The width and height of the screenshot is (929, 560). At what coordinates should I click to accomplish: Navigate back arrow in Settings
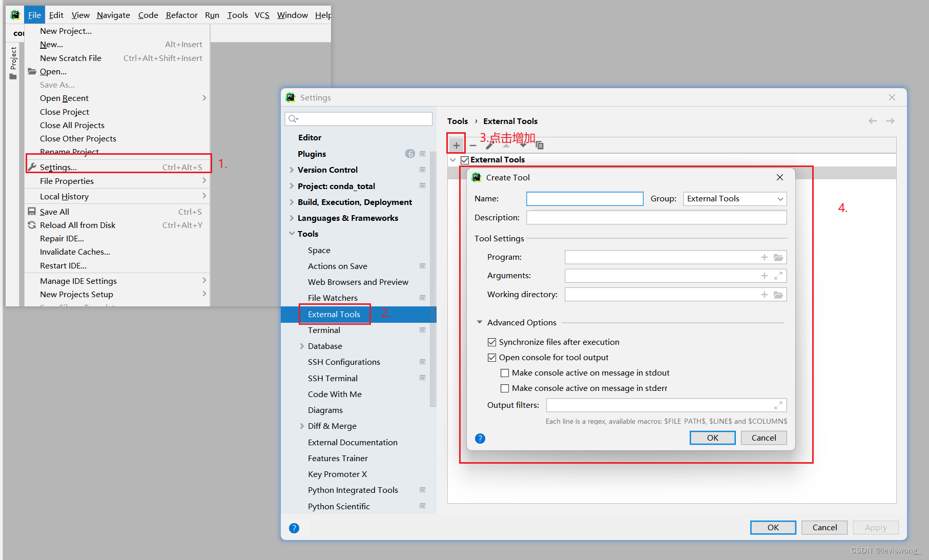(x=873, y=121)
